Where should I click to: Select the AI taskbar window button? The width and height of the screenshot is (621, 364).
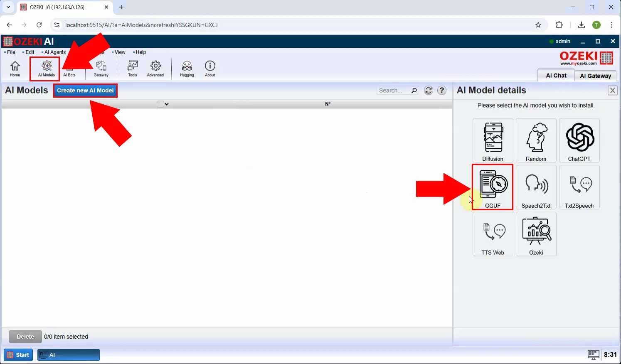(69, 355)
